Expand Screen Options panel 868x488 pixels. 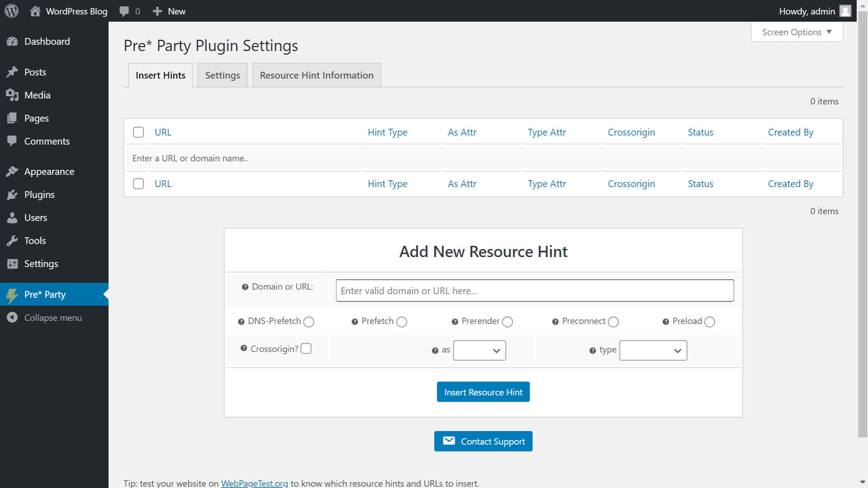point(797,32)
